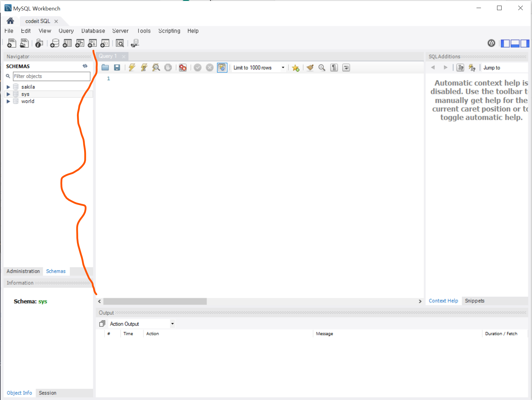Open a script file in query editor
This screenshot has height=400, width=532.
pyautogui.click(x=105, y=68)
